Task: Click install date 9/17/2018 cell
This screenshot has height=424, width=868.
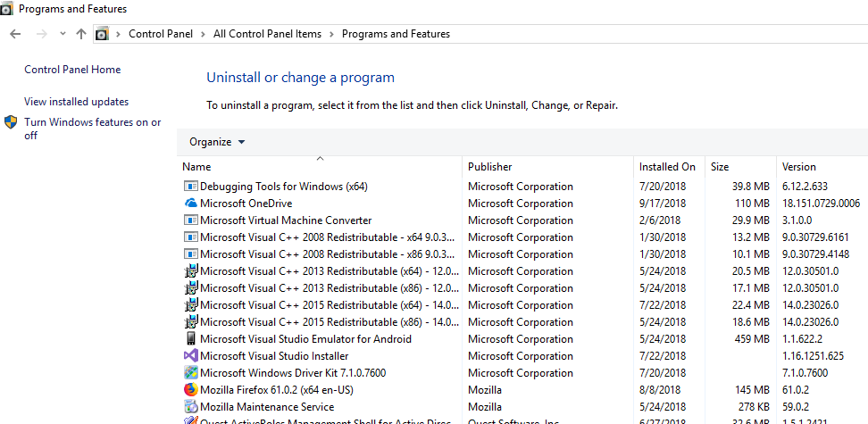Action: (662, 204)
